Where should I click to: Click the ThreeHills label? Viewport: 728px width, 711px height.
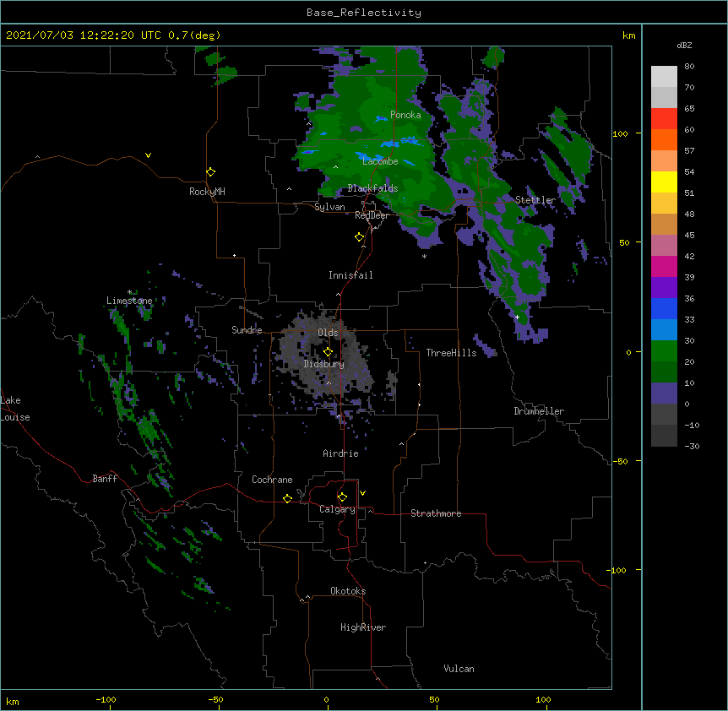click(x=451, y=353)
